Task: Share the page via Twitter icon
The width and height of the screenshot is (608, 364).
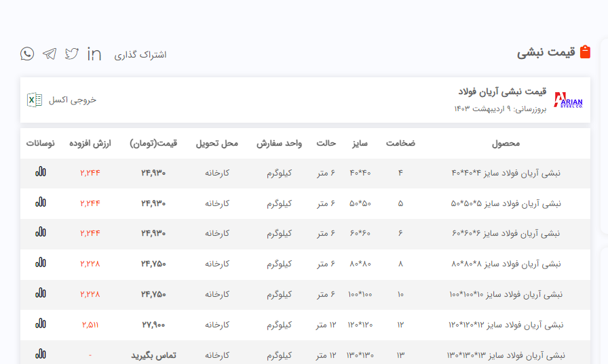Action: click(x=72, y=54)
